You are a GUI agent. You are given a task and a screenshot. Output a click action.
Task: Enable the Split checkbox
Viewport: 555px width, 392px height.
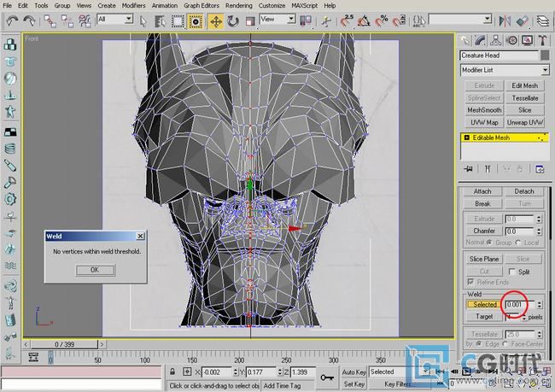[511, 272]
